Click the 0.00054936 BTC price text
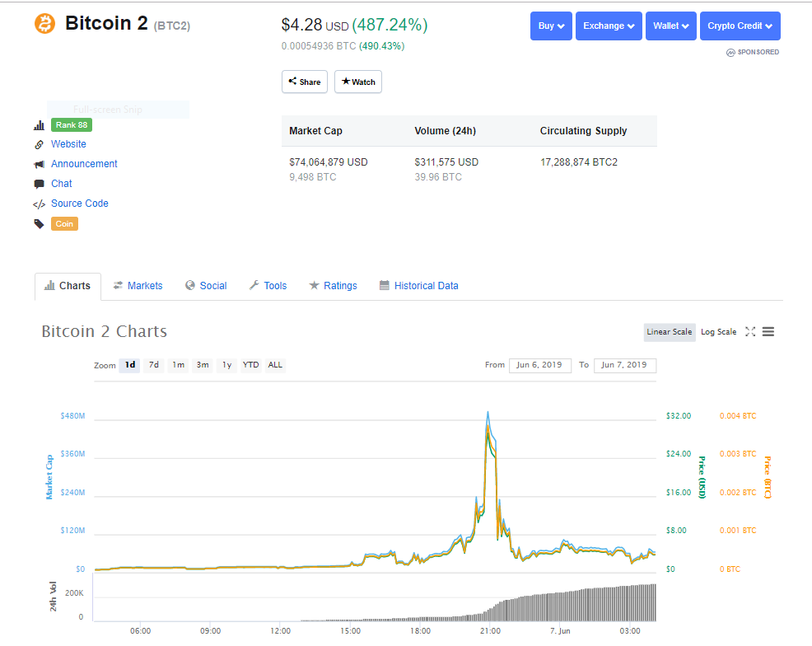This screenshot has height=646, width=812. click(319, 46)
